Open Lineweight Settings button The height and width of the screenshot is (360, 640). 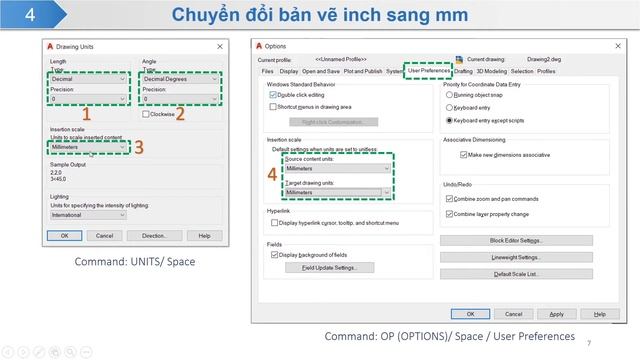click(x=516, y=257)
